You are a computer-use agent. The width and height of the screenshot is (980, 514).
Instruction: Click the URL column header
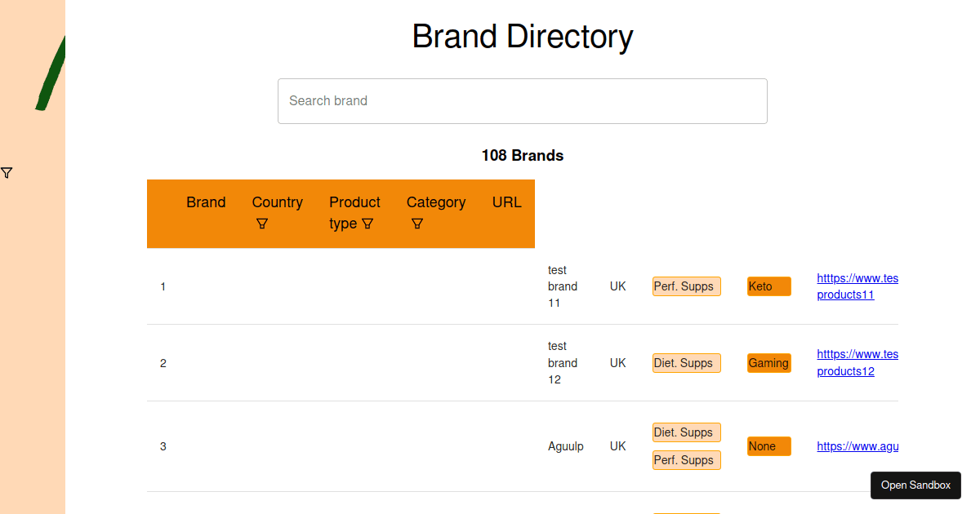point(507,202)
